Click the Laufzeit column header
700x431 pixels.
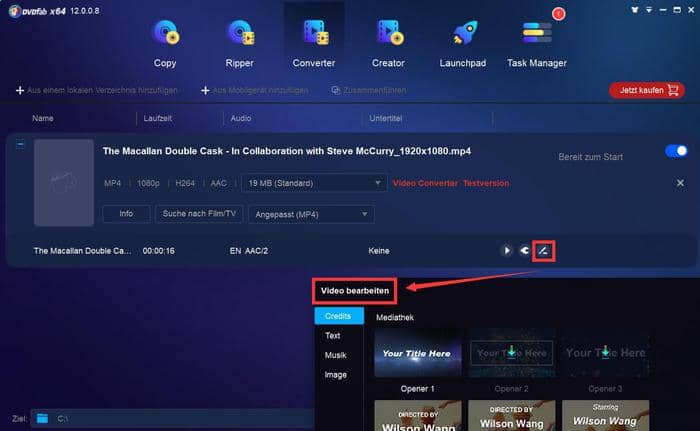coord(158,118)
